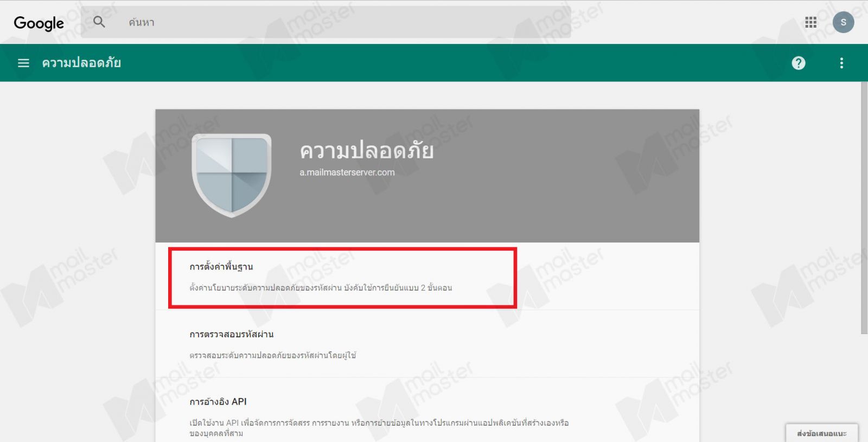Screen dimensions: 868x442
Task: Click the API access description text
Action: [379, 428]
